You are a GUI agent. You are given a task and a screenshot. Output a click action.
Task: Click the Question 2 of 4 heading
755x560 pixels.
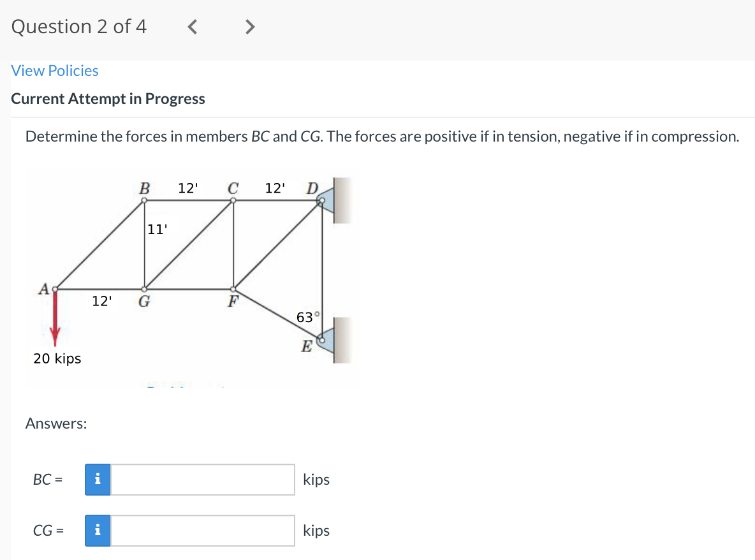coord(79,27)
